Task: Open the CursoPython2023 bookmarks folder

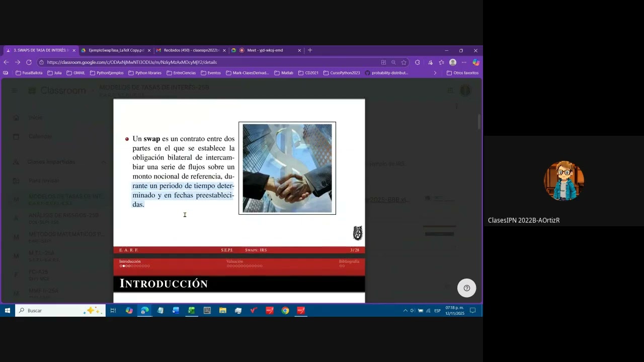Action: [342, 73]
